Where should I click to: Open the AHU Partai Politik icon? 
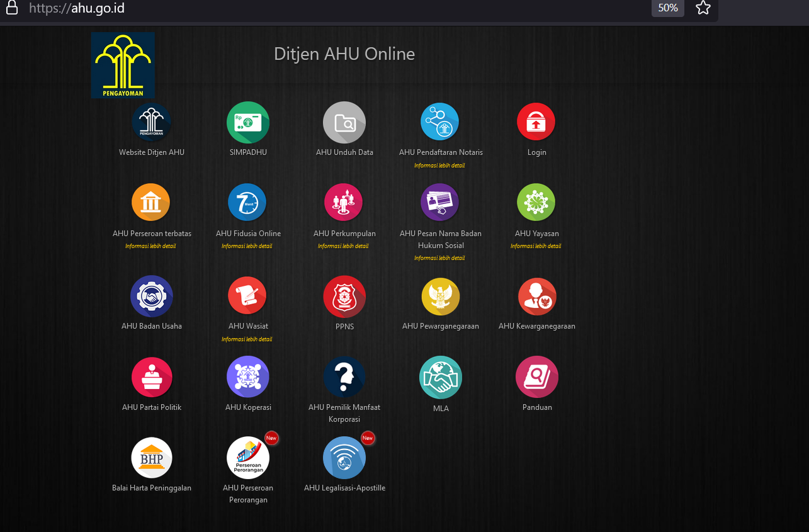pyautogui.click(x=152, y=377)
